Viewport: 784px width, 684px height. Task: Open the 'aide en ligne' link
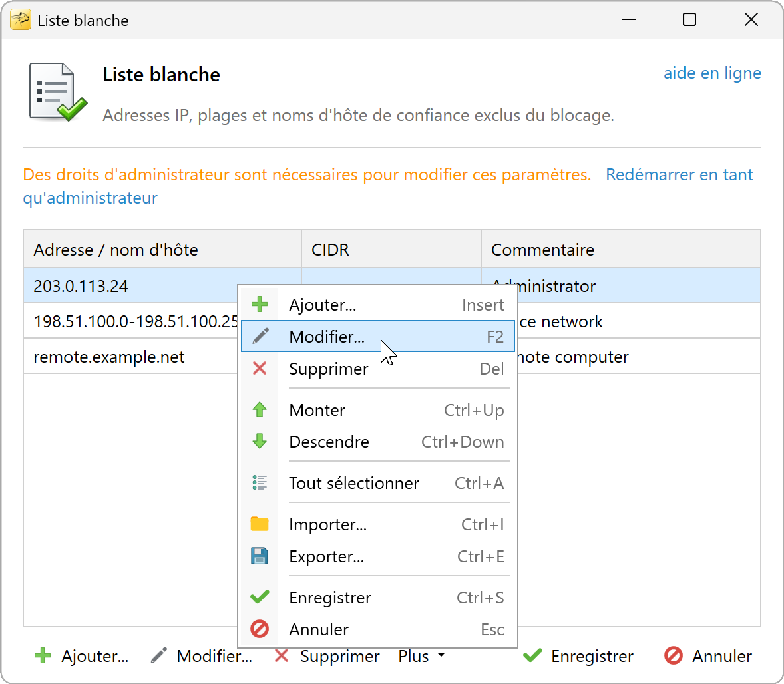[x=712, y=73]
